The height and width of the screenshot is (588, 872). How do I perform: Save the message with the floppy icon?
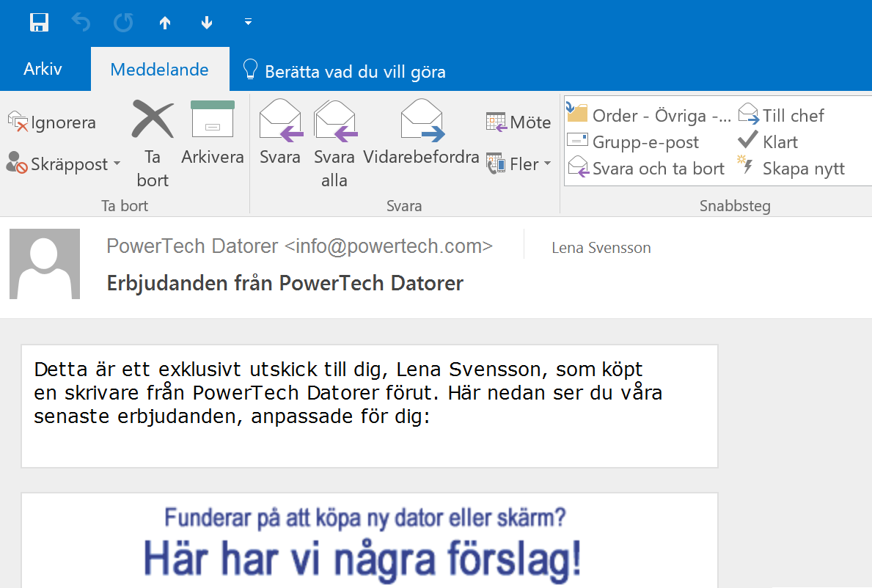pyautogui.click(x=39, y=22)
